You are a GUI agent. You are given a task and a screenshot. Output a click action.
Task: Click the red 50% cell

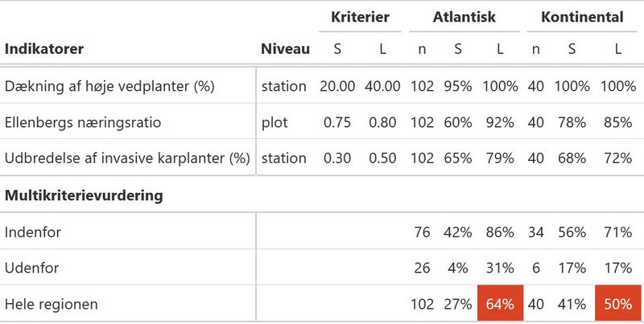pyautogui.click(x=617, y=303)
